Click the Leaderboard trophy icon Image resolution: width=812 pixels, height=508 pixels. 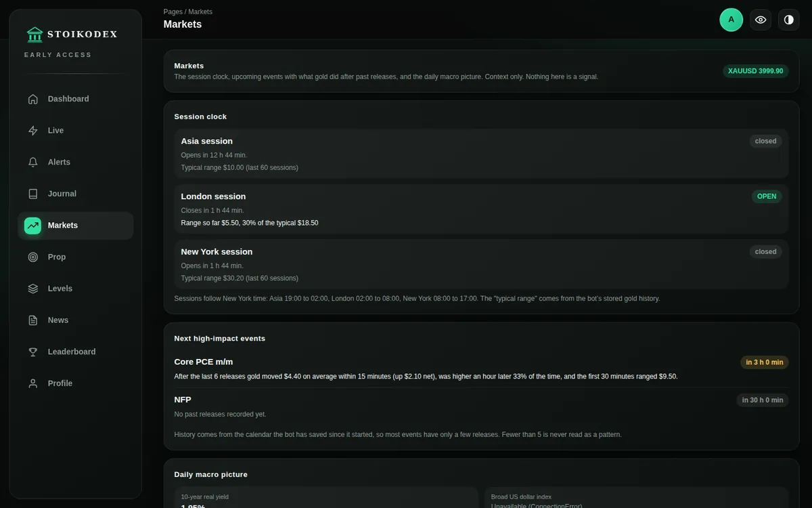click(33, 352)
